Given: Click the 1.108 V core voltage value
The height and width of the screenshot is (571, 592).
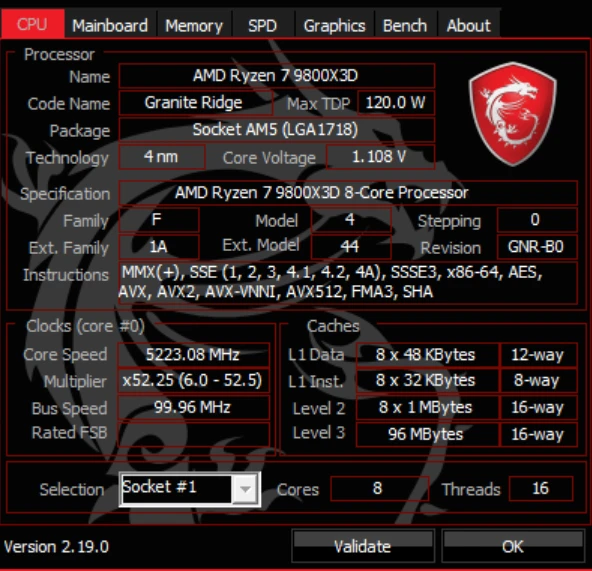Looking at the screenshot, I should (380, 157).
